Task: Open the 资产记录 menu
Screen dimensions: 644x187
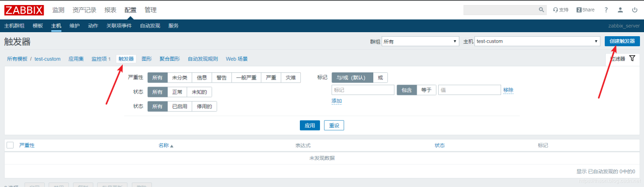Action: (84, 10)
